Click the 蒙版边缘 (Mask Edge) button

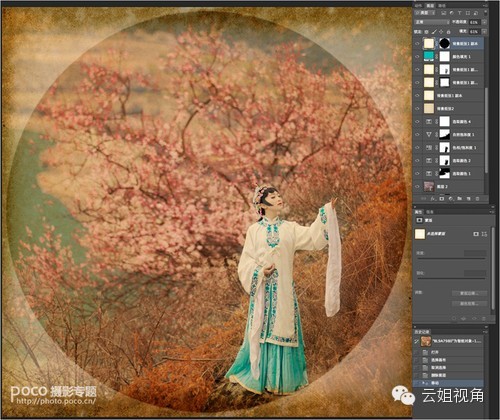click(x=469, y=293)
